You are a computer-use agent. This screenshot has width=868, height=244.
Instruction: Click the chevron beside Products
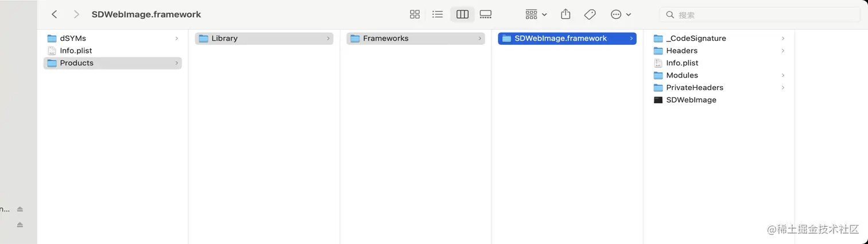pyautogui.click(x=176, y=63)
